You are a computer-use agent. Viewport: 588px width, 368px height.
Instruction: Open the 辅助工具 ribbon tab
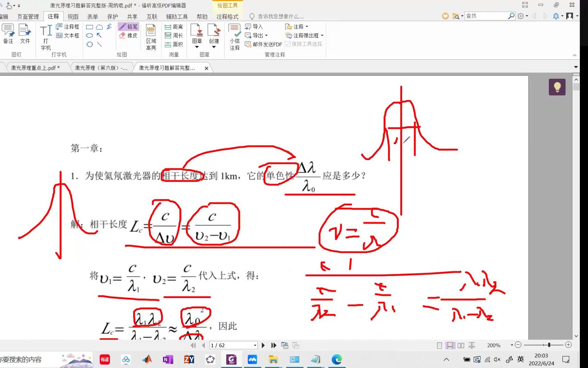coord(177,16)
